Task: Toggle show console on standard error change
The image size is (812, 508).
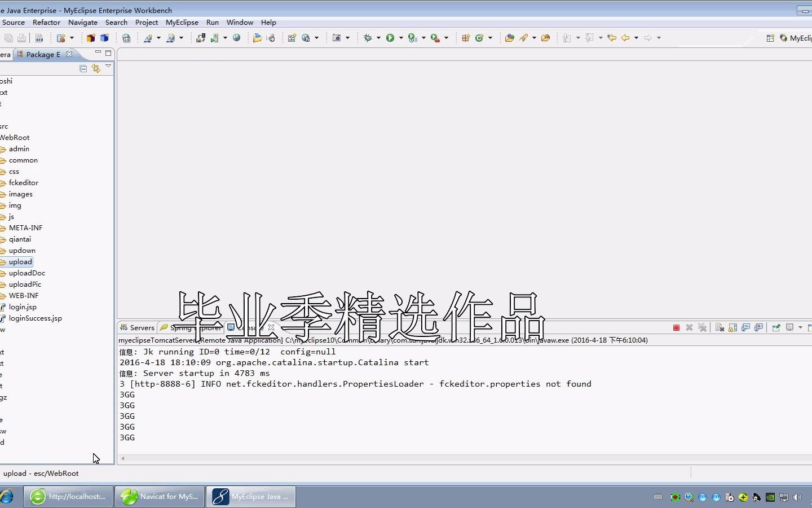Action: pos(758,327)
